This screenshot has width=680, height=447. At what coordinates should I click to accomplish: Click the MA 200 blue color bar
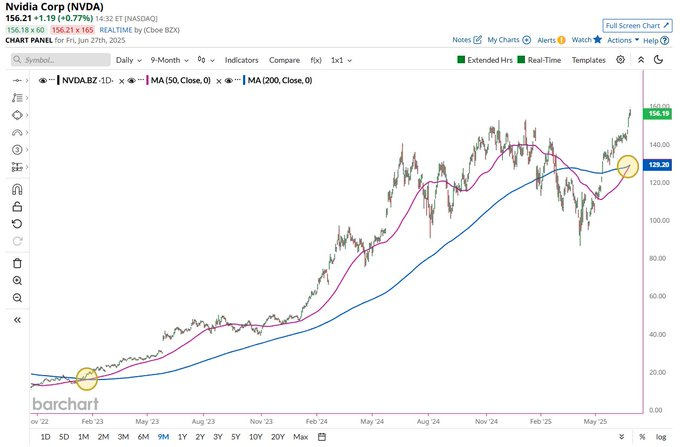pos(244,81)
